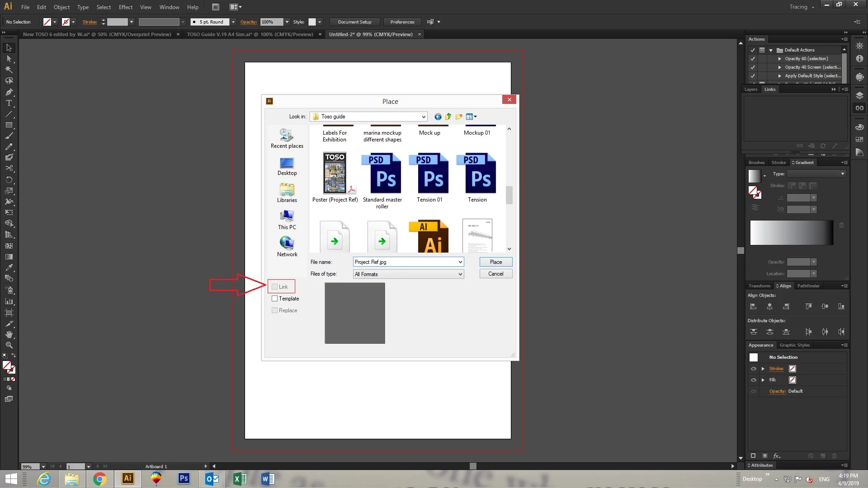Toggle Fill visibility eye in Appearance

(x=754, y=380)
